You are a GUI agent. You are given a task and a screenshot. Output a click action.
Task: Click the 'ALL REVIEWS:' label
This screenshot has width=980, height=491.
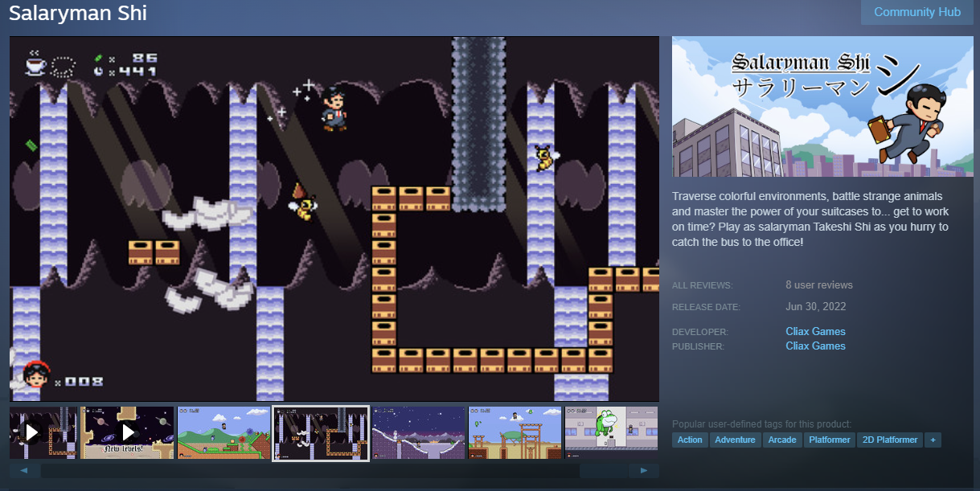(703, 285)
